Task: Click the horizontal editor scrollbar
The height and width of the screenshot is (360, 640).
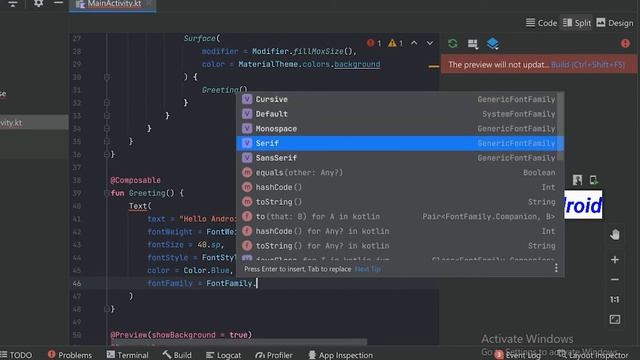Action: coord(239,342)
